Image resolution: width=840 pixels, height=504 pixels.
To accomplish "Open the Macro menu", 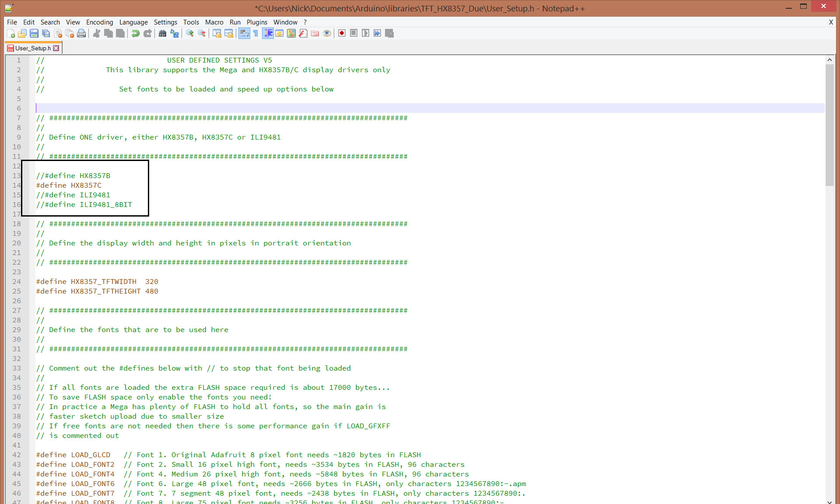I will click(x=214, y=22).
